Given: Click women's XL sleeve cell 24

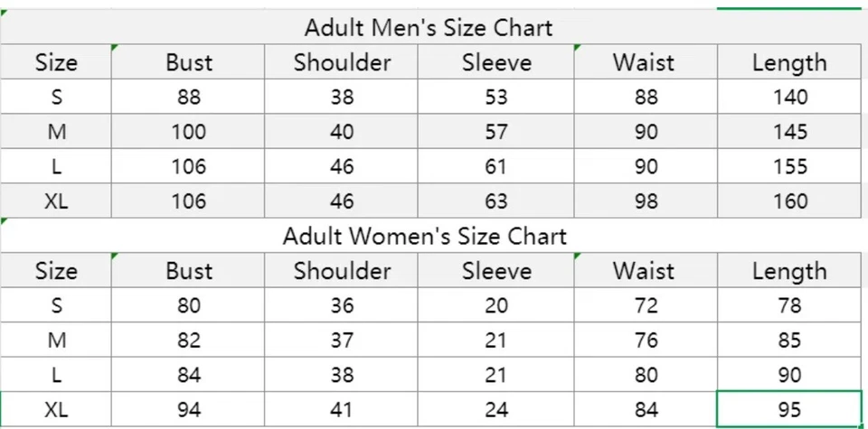Looking at the screenshot, I should 496,410.
